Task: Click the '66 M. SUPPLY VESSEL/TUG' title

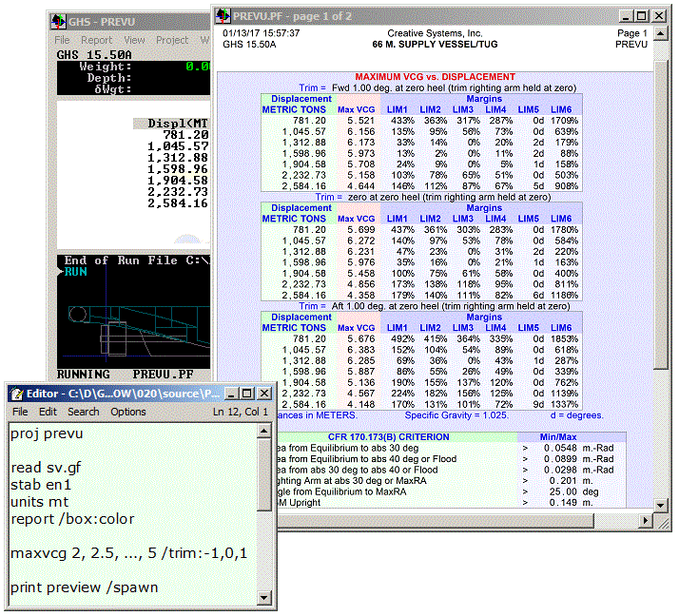Action: click(x=435, y=44)
